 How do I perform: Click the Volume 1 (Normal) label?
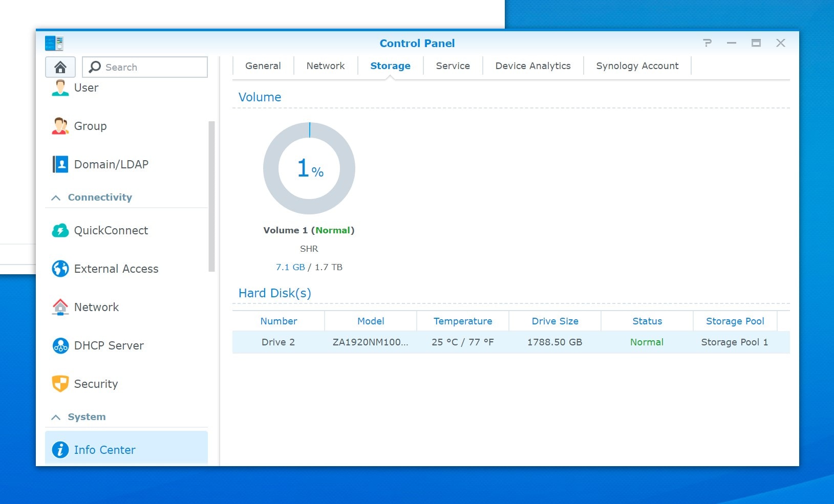(309, 230)
